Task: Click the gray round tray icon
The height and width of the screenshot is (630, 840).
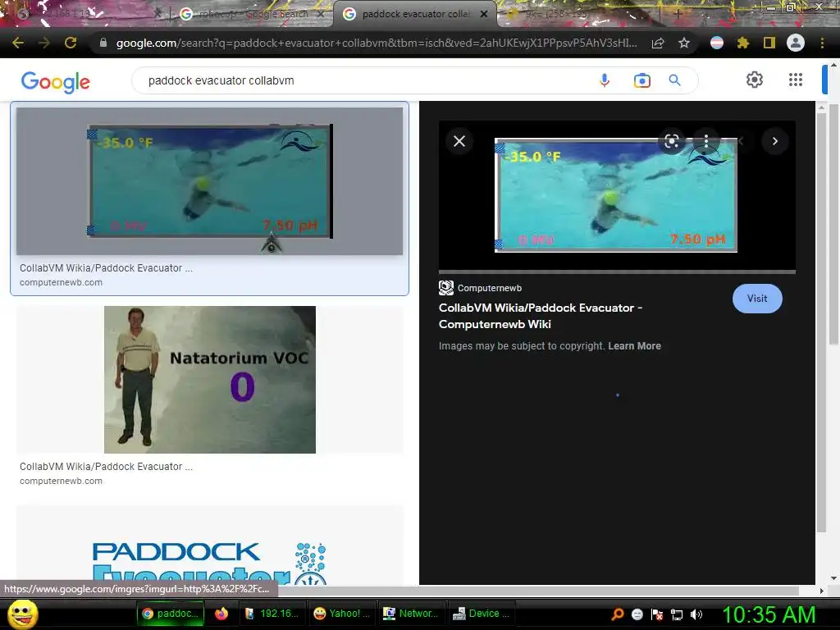Action: pyautogui.click(x=637, y=614)
